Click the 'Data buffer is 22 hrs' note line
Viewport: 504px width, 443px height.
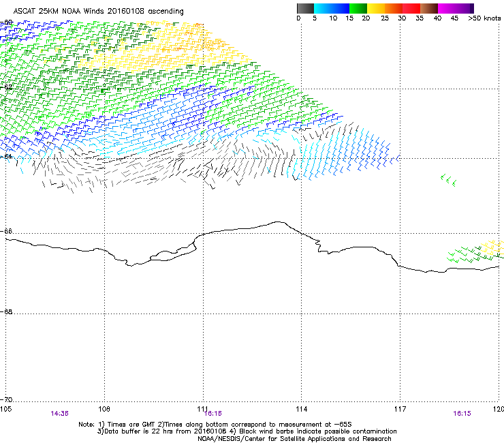247,431
